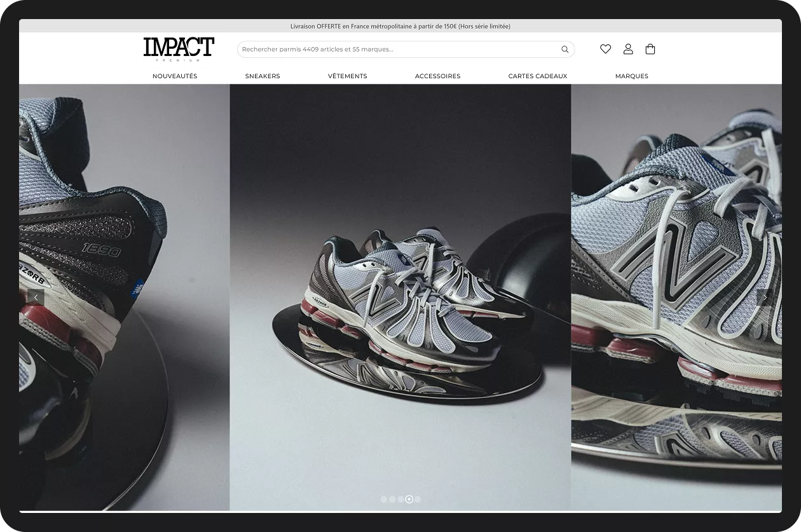801x532 pixels.
Task: Open the shopping bag icon
Action: pos(650,49)
